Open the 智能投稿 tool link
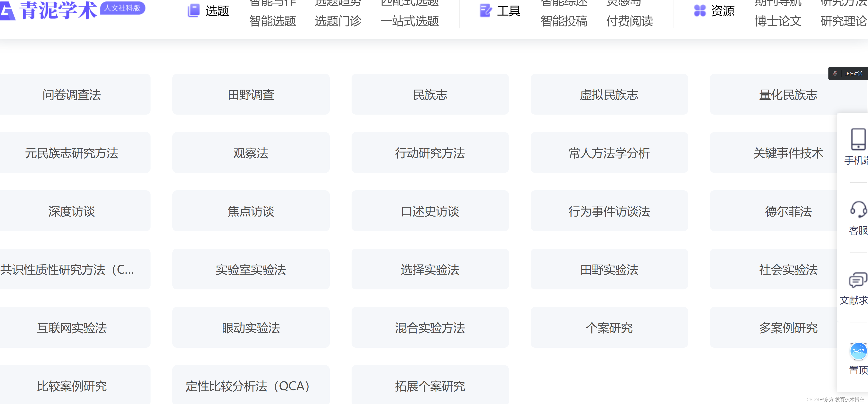Viewport: 868px width, 404px height. 564,21
